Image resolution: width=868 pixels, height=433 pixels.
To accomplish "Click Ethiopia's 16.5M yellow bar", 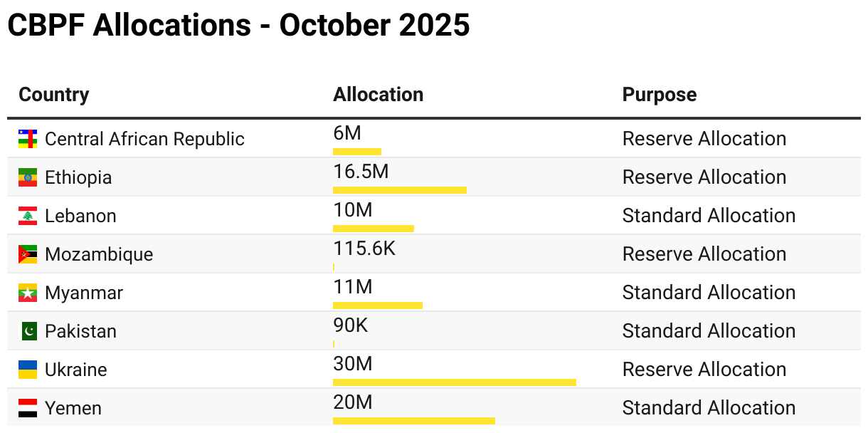I will click(x=399, y=190).
